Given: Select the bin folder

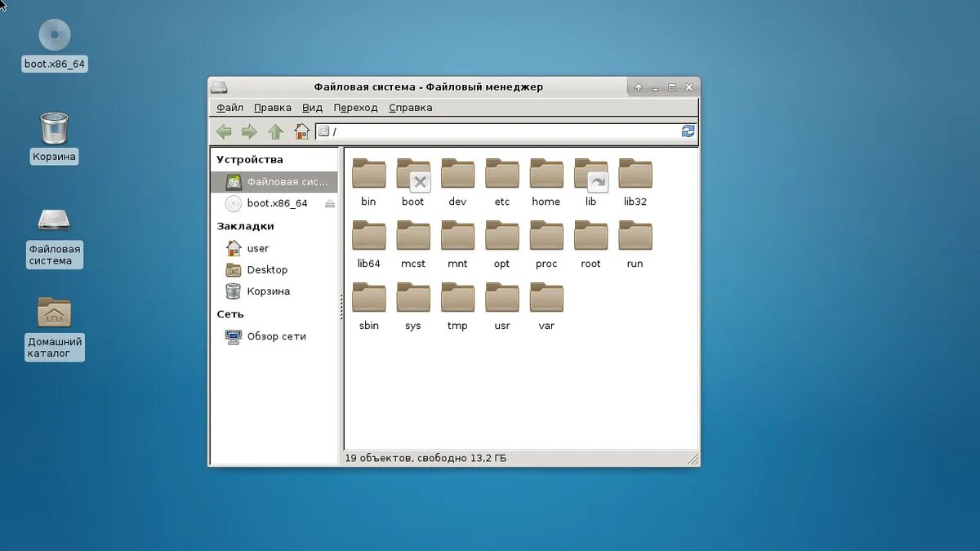Looking at the screenshot, I should (x=368, y=183).
